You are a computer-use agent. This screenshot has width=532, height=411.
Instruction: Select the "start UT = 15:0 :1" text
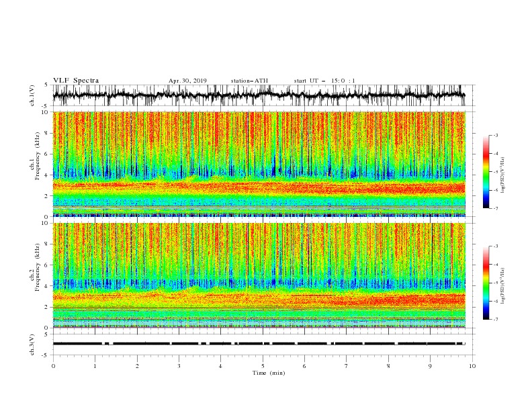(x=324, y=81)
